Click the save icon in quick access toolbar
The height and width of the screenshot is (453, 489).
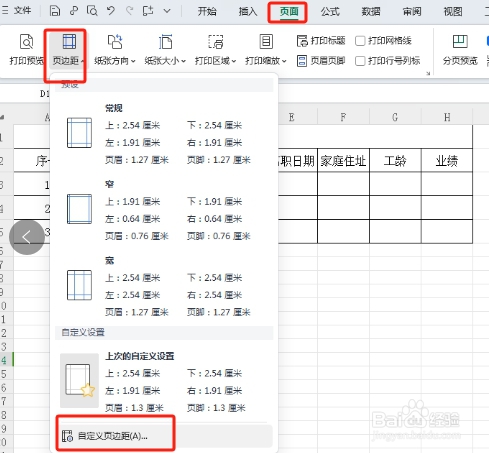tap(55, 11)
